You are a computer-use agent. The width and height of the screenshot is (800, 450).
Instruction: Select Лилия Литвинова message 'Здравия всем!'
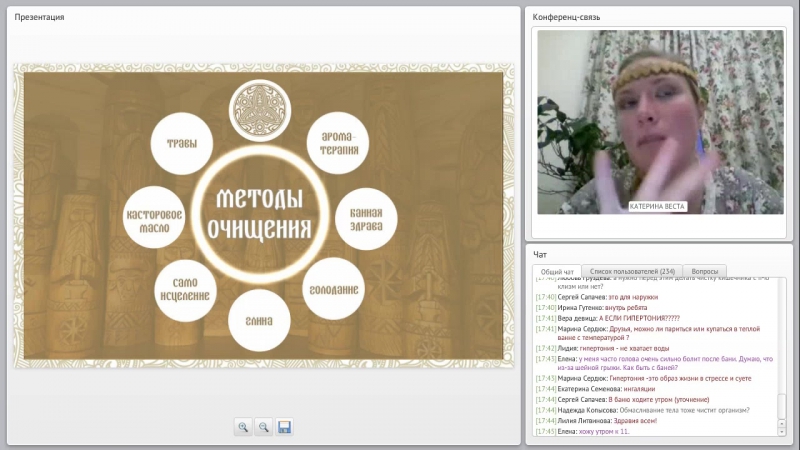[596, 421]
